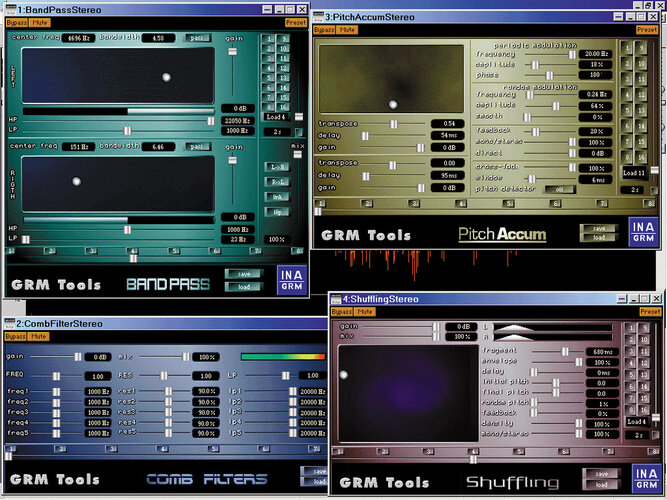This screenshot has height=500, width=667.
Task: Click L>R copy button in BandPass
Action: (277, 167)
